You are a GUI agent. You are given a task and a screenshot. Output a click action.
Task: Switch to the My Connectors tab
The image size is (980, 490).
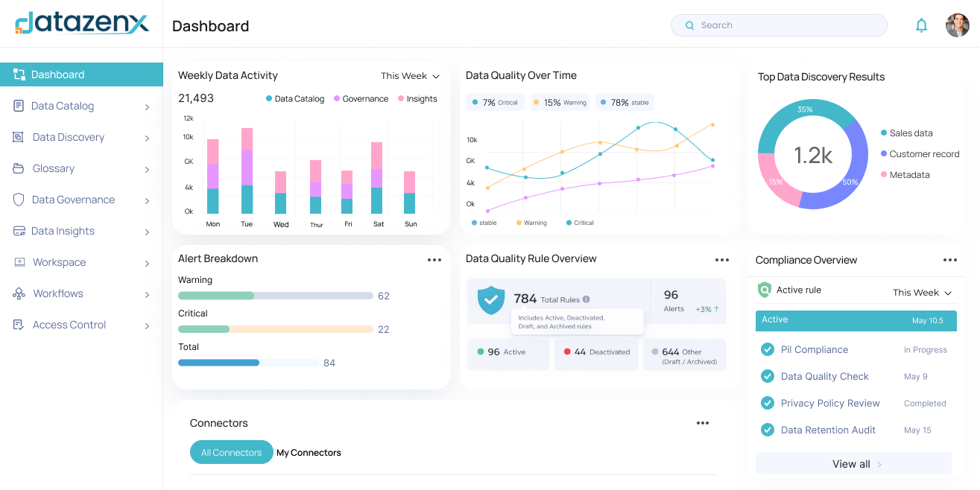tap(309, 453)
